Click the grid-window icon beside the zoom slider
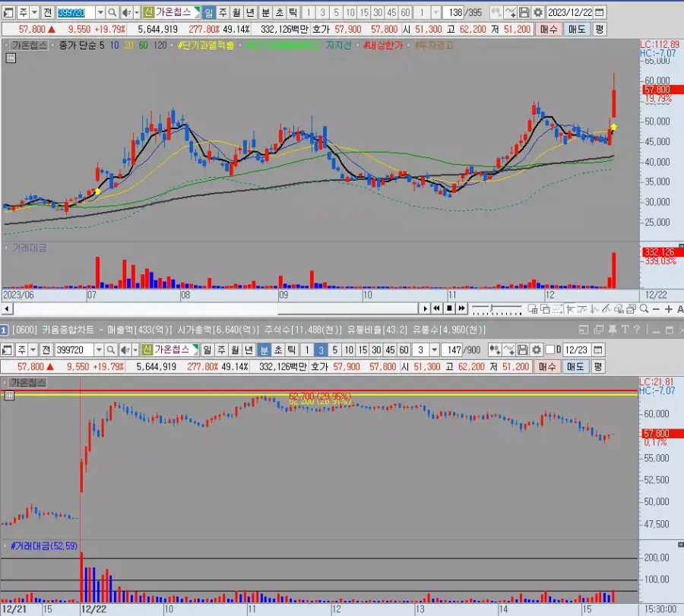The image size is (684, 616). [533, 309]
